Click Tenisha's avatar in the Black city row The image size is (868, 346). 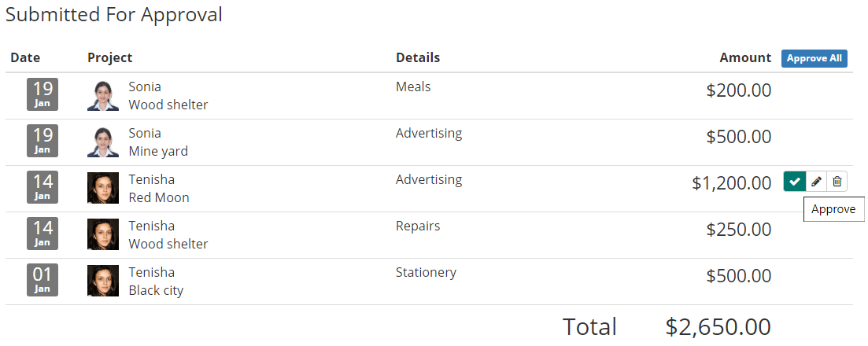click(103, 281)
